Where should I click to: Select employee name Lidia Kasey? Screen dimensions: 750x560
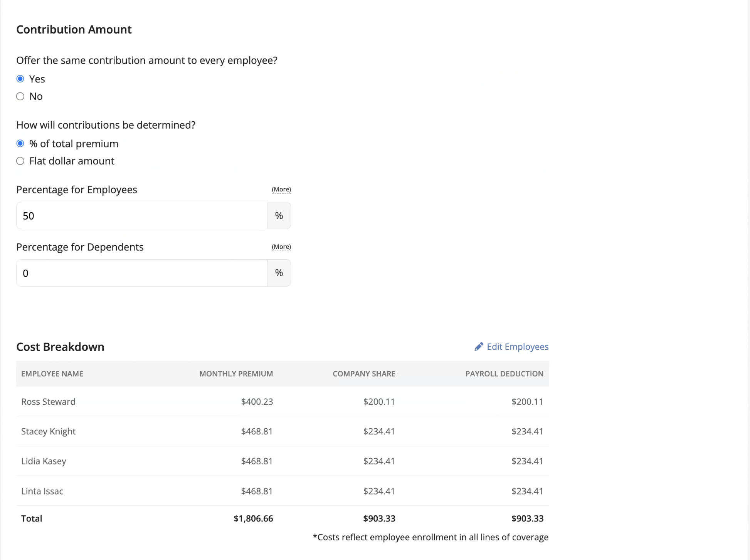pyautogui.click(x=44, y=461)
